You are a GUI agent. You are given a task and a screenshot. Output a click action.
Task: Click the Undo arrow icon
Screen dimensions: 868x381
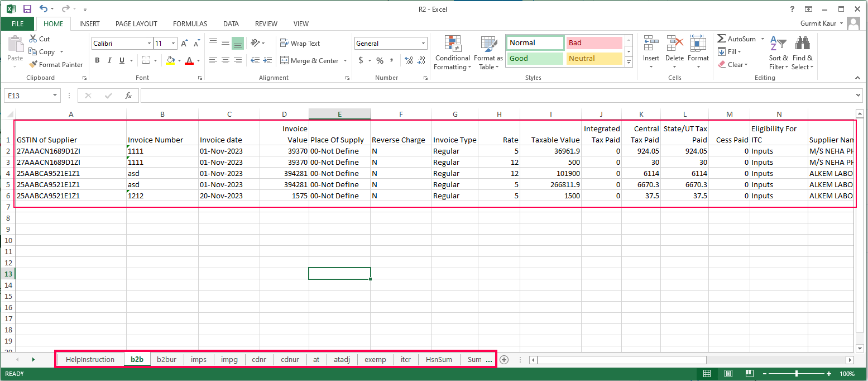(x=44, y=9)
